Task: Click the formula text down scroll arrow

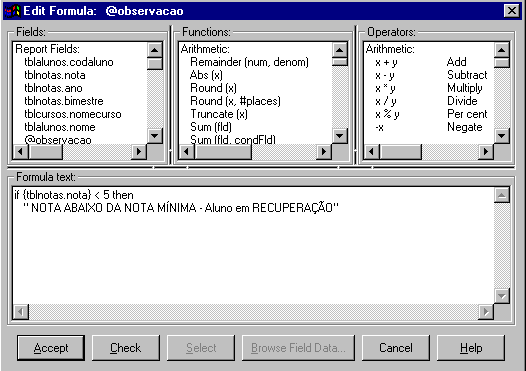Action: click(x=502, y=296)
